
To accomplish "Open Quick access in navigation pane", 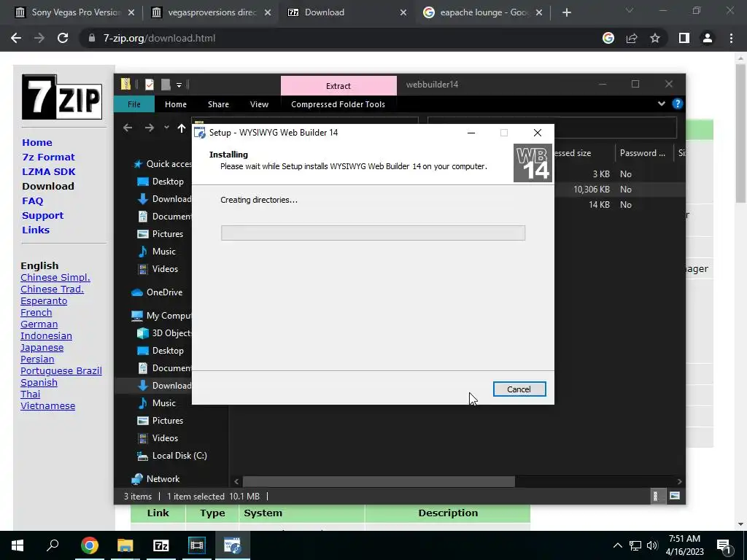I will [162, 164].
